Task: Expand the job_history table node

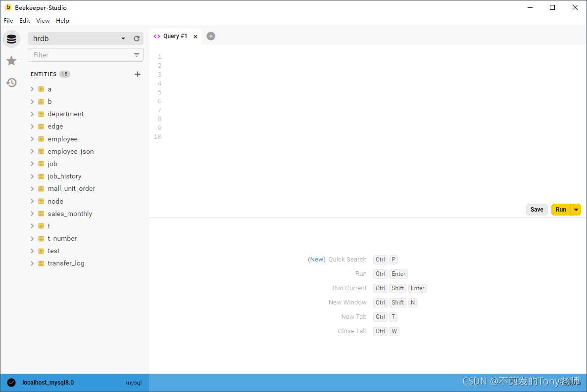Action: pos(32,176)
